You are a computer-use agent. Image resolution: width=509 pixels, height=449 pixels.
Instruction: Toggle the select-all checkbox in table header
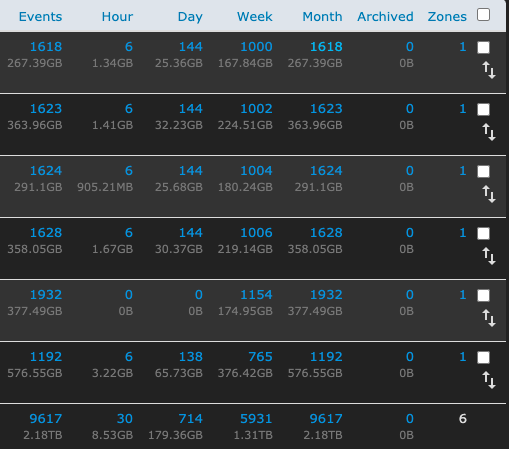tap(483, 15)
